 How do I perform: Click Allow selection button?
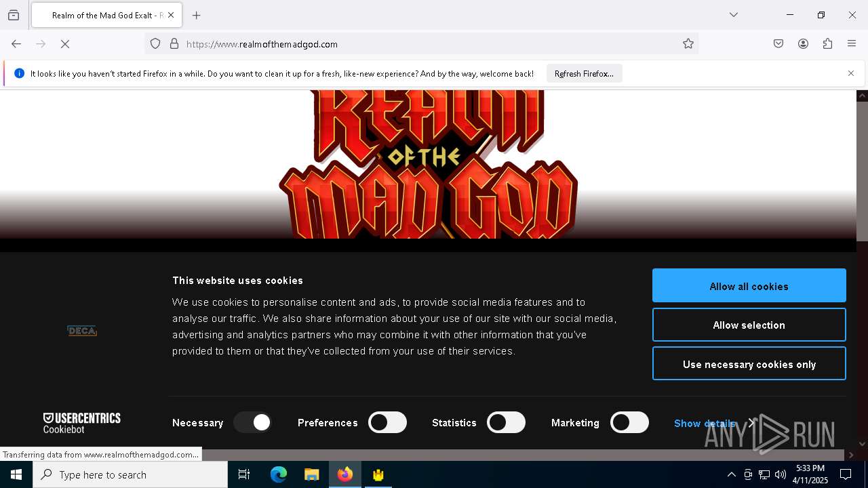click(749, 325)
